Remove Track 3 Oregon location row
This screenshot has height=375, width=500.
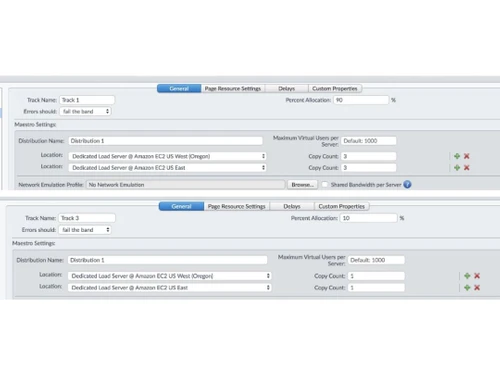[477, 276]
